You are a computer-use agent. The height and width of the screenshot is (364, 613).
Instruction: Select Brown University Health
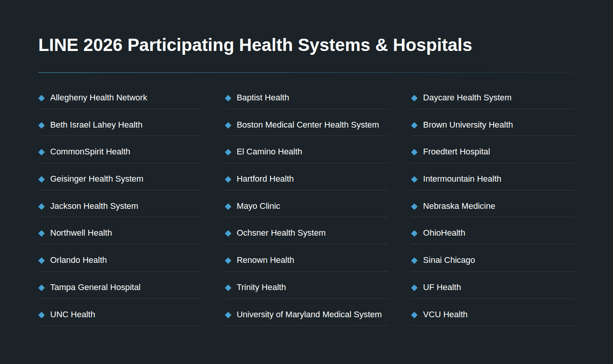[x=493, y=125]
